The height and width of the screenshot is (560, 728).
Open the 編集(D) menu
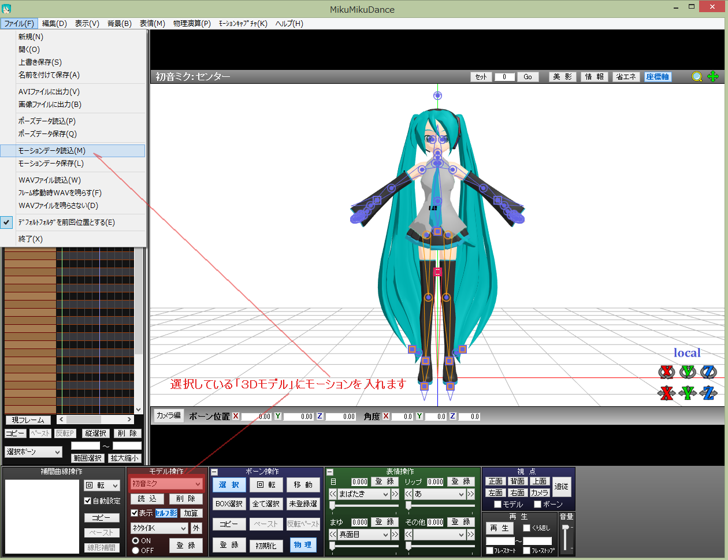click(x=54, y=24)
